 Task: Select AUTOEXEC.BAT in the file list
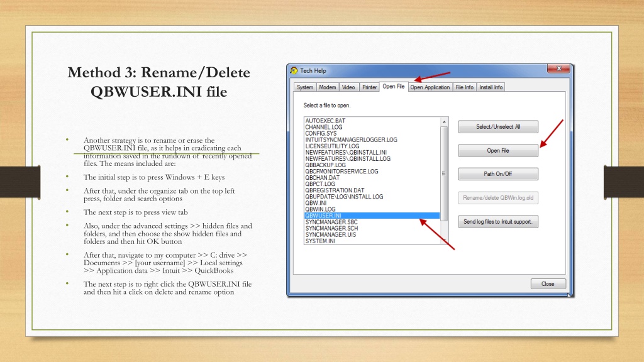click(x=325, y=121)
